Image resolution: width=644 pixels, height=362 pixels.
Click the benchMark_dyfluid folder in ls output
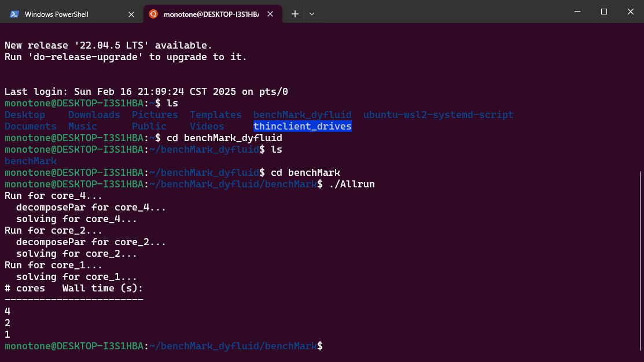click(302, 114)
